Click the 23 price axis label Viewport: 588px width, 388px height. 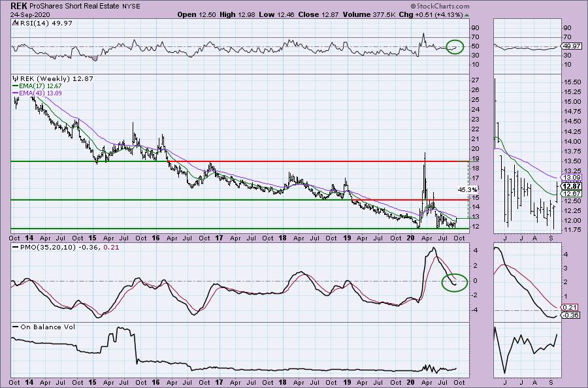click(475, 120)
